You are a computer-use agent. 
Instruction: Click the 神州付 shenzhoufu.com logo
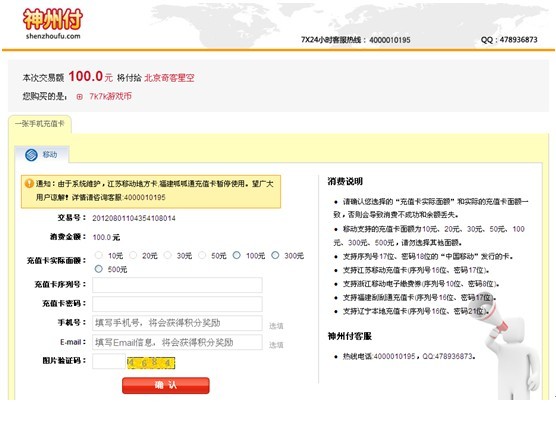pyautogui.click(x=53, y=24)
